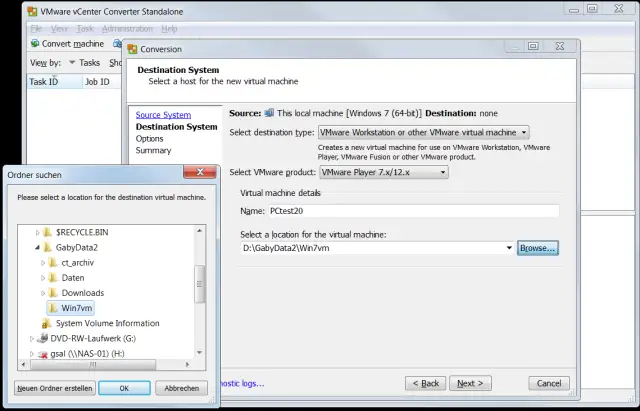Click the Next button

pos(470,383)
